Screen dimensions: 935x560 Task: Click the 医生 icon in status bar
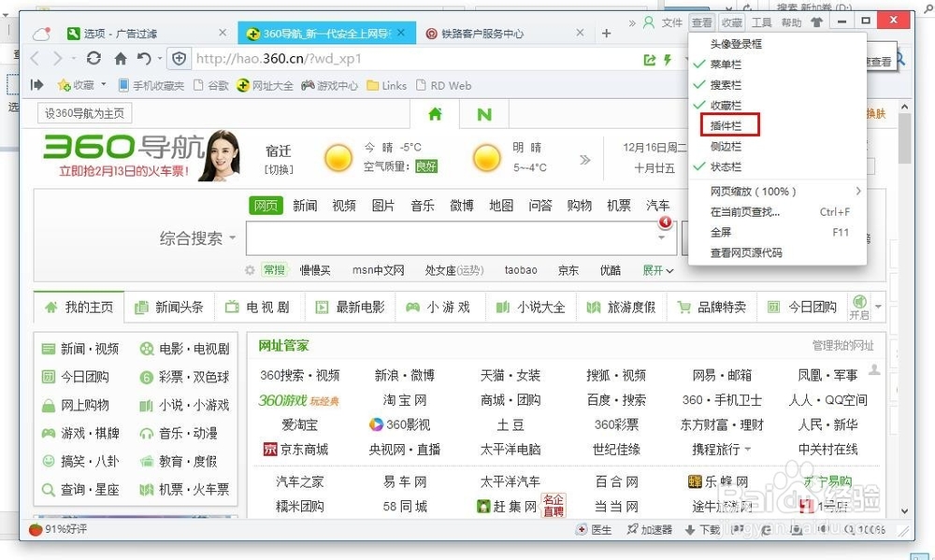(x=594, y=529)
